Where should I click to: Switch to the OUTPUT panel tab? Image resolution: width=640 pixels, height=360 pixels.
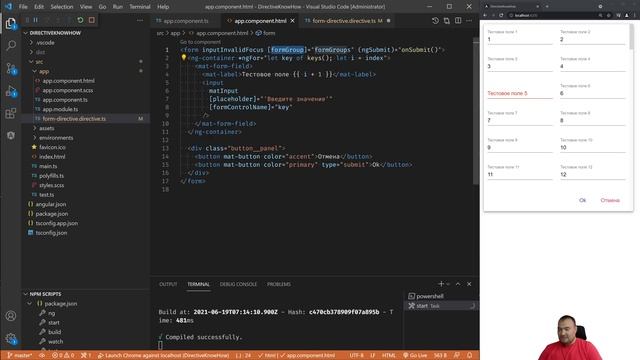(x=168, y=284)
